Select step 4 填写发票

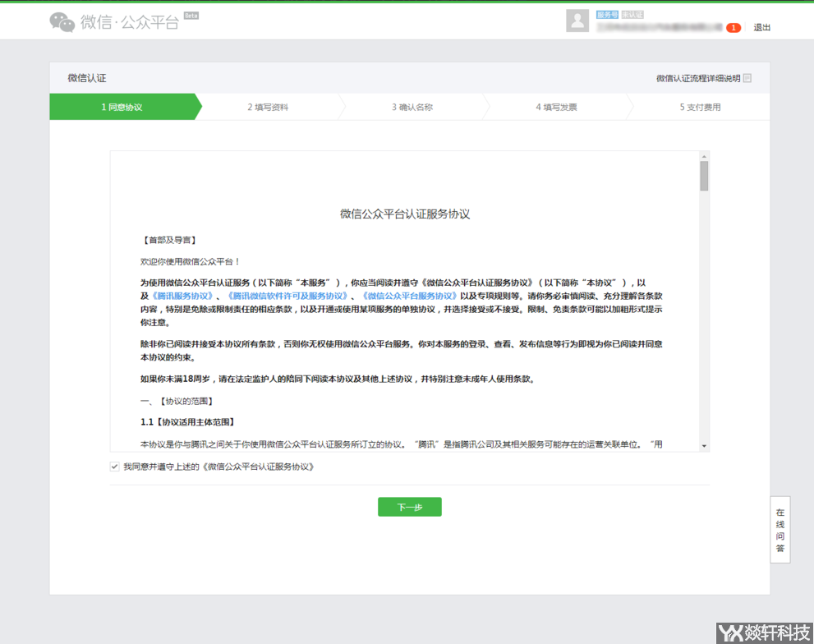[x=559, y=106]
